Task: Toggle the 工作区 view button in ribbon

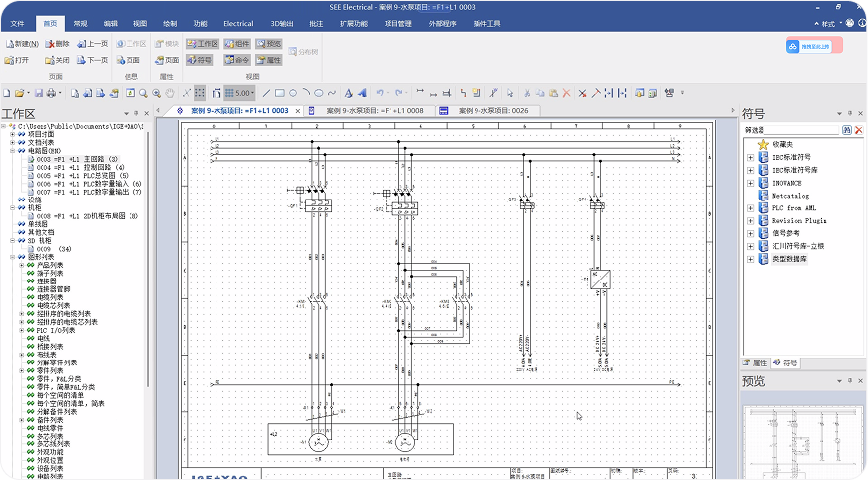Action: click(203, 44)
